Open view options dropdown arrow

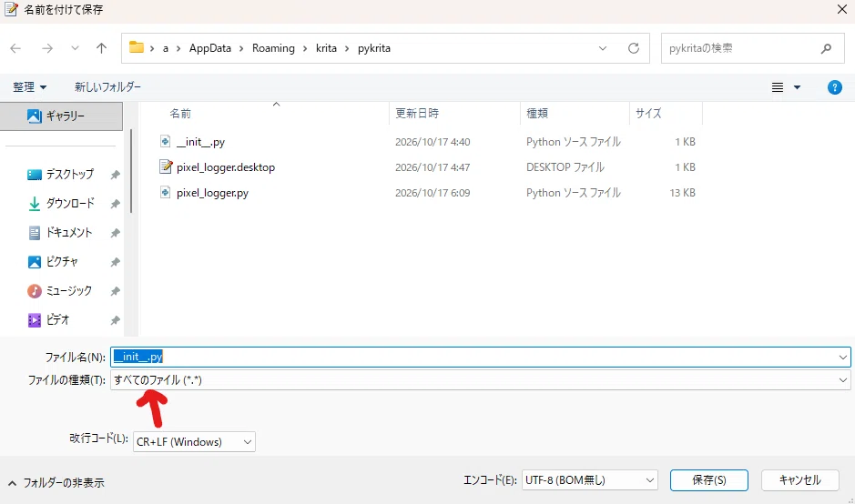[x=798, y=87]
